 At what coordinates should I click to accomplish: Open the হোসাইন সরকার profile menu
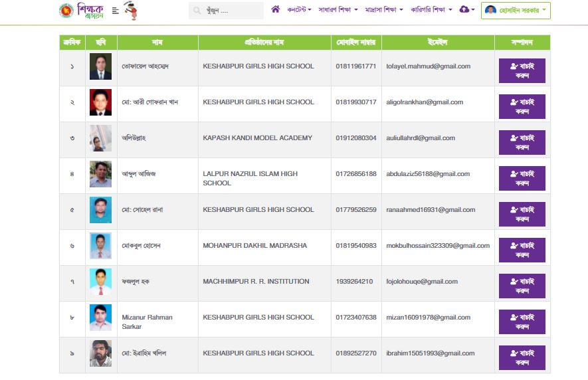coord(516,11)
